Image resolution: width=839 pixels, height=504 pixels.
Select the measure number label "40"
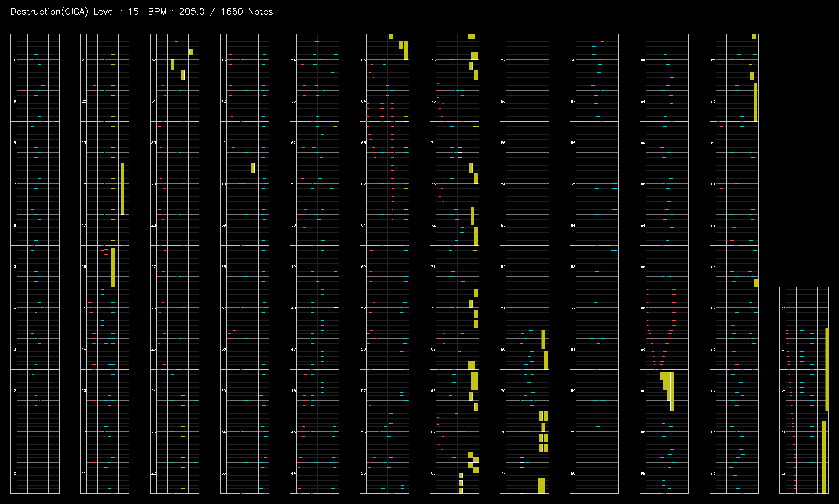coord(224,184)
